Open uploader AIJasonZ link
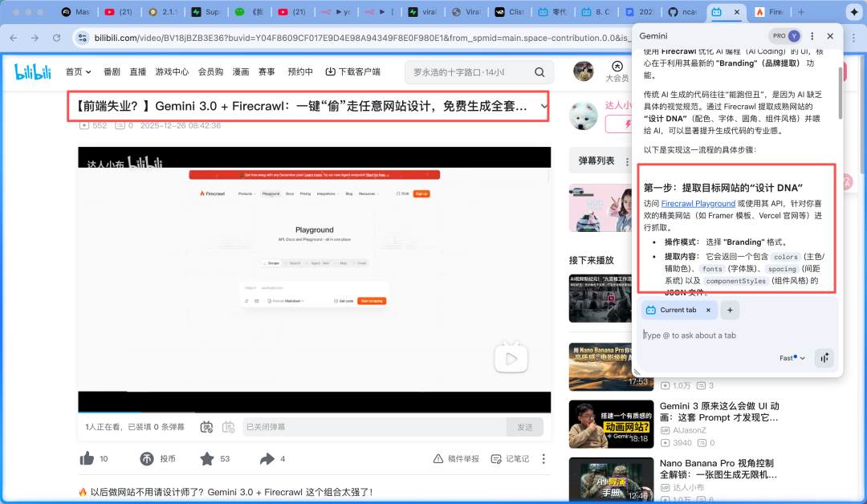 pos(689,430)
